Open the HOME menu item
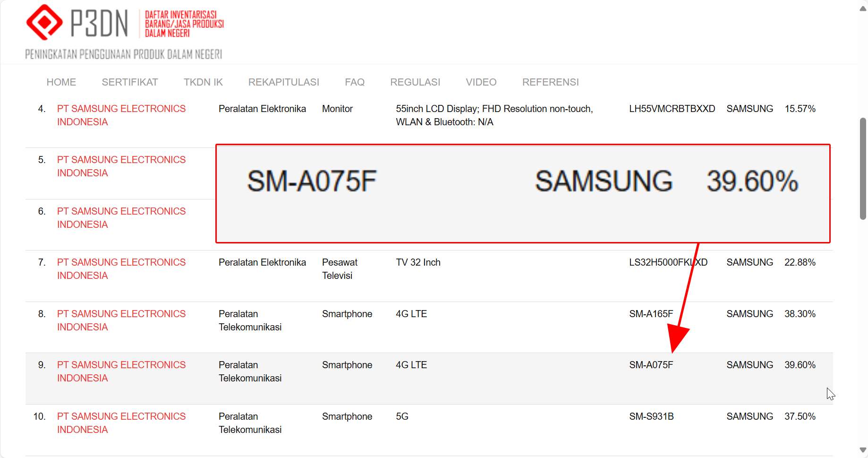 61,82
